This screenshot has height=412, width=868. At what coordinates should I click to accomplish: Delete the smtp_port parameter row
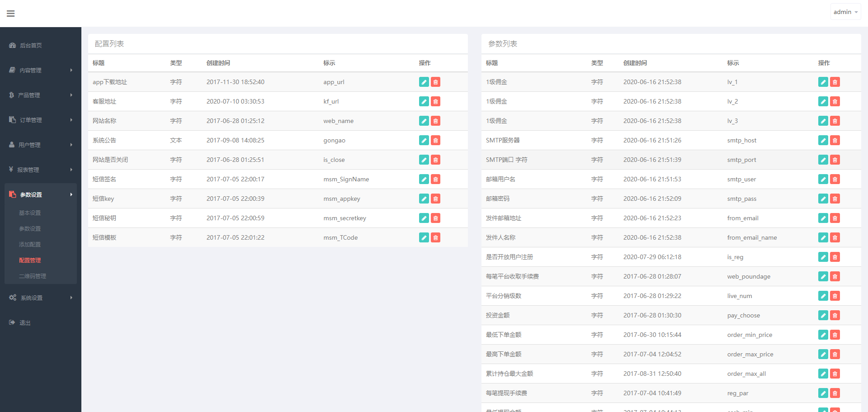(835, 160)
